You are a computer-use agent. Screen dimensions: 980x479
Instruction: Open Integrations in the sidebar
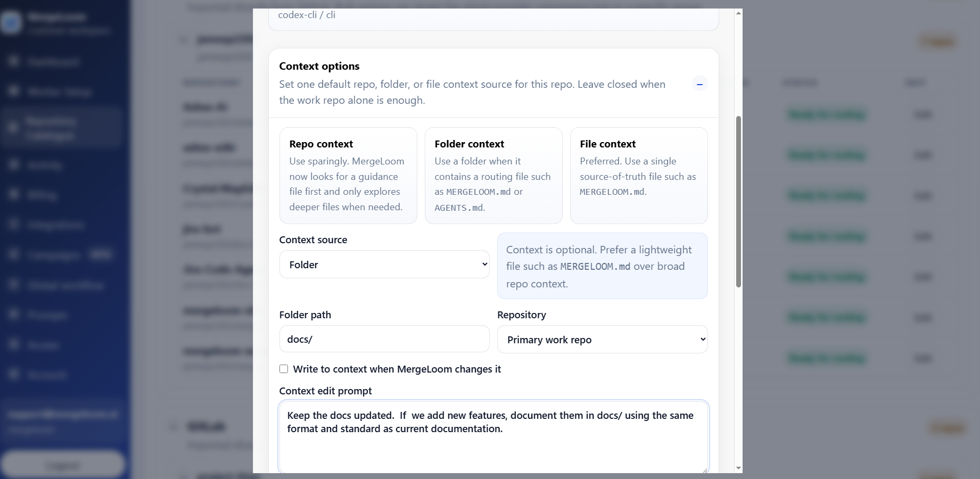pyautogui.click(x=55, y=225)
